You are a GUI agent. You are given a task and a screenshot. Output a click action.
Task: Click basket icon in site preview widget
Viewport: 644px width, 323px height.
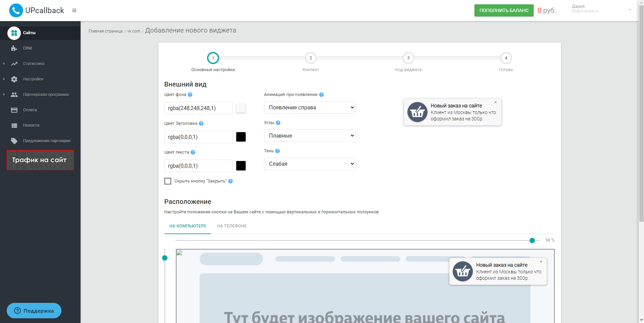[462, 271]
